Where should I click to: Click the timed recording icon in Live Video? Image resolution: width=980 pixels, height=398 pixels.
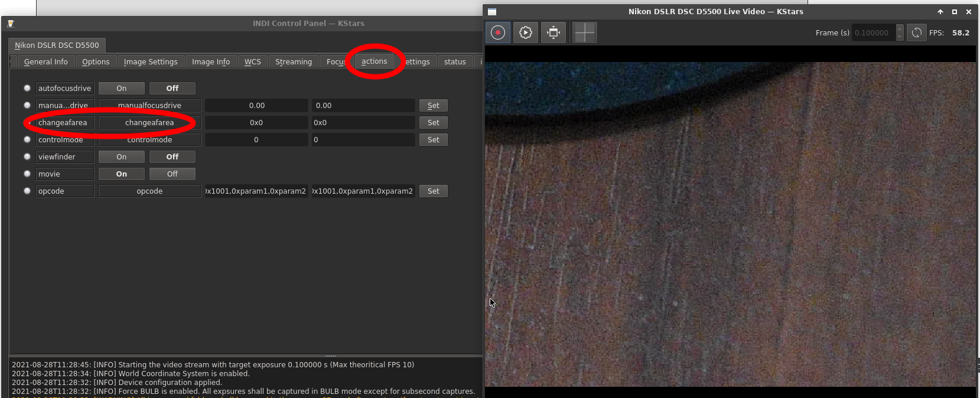pyautogui.click(x=526, y=32)
